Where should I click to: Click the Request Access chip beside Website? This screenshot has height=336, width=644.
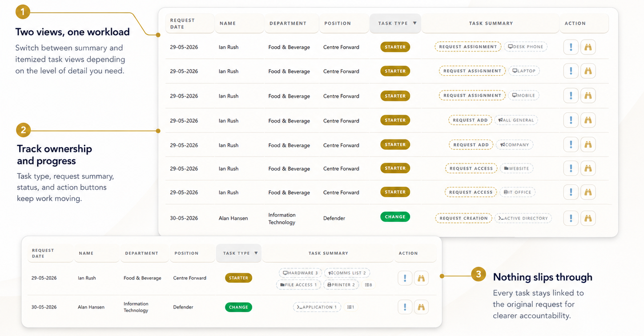tap(471, 168)
